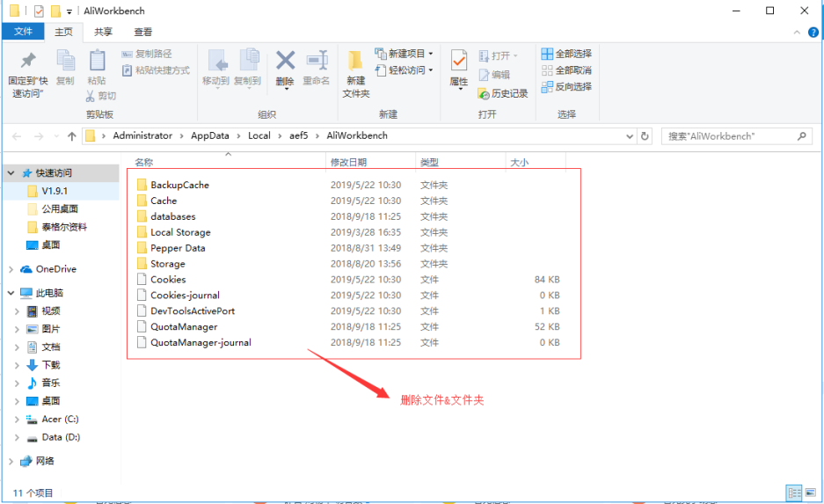Refresh the current folder view
This screenshot has width=824, height=504.
point(645,136)
